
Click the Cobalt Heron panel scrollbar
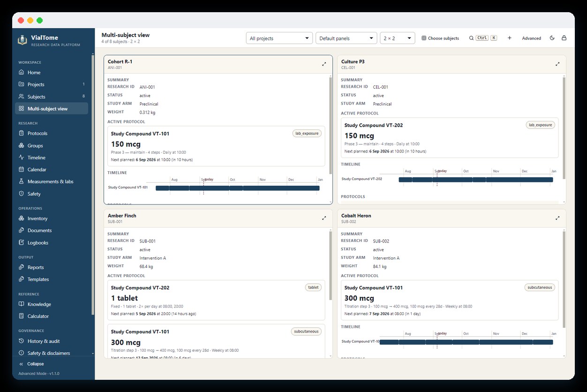(564, 279)
